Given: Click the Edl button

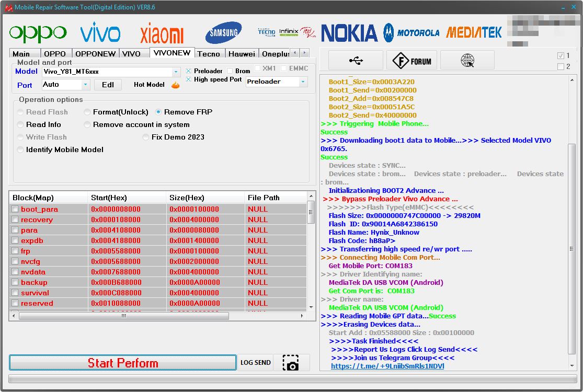Looking at the screenshot, I should 108,85.
